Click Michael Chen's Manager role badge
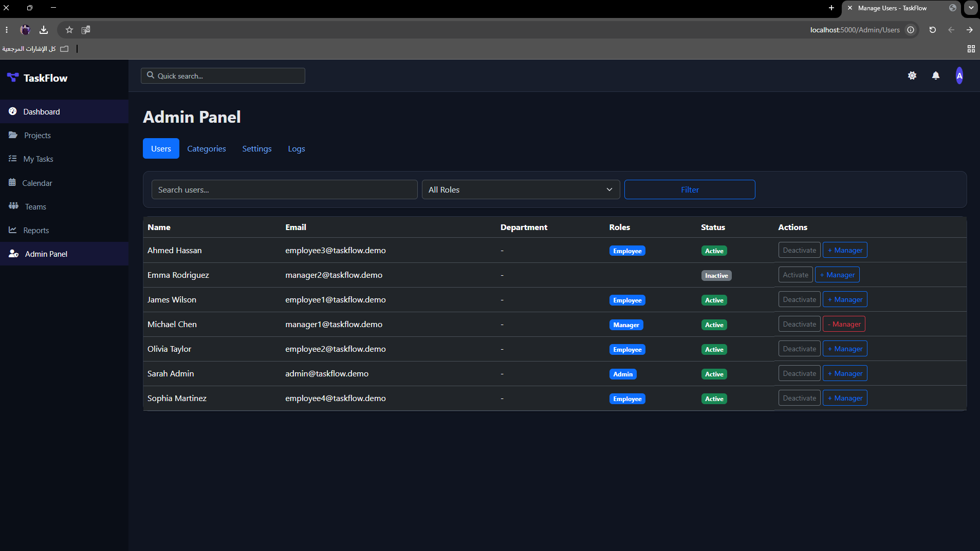Viewport: 980px width, 551px height. point(626,325)
